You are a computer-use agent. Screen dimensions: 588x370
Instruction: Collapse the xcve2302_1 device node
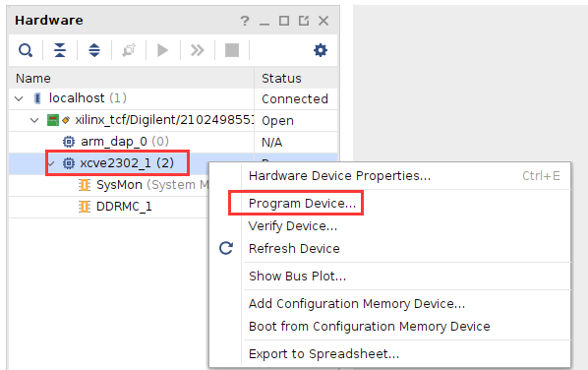(x=51, y=163)
